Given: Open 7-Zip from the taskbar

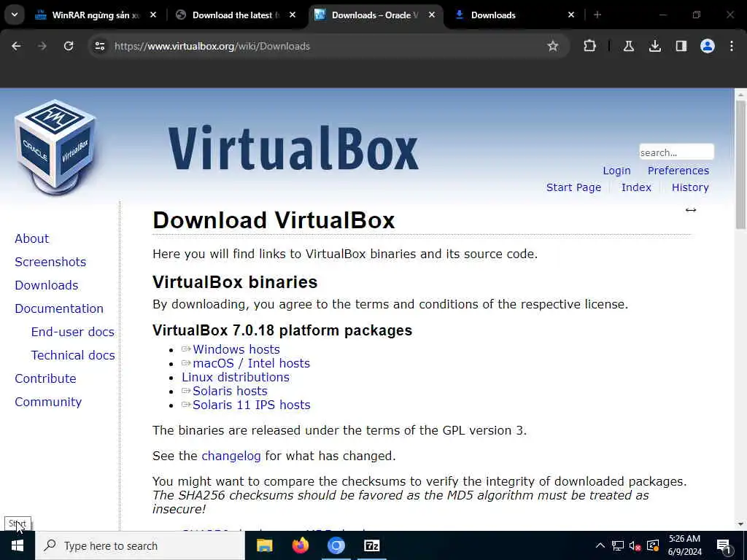Looking at the screenshot, I should click(x=371, y=545).
